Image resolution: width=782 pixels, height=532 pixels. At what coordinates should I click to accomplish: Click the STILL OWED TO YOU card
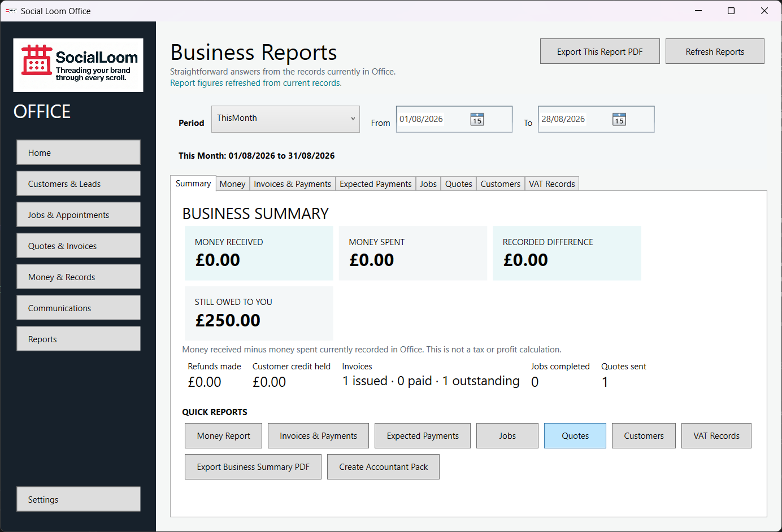259,313
